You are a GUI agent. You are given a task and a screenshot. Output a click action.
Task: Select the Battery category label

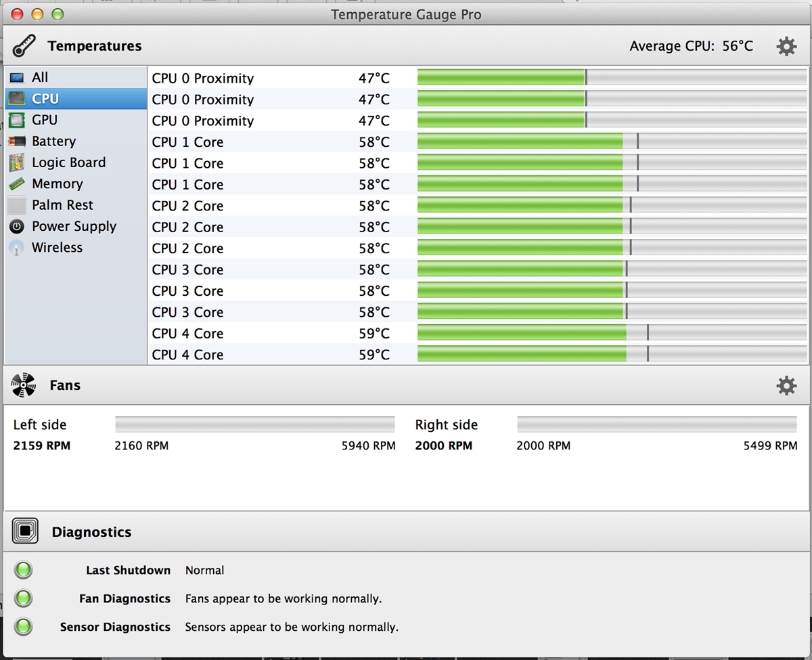[53, 141]
